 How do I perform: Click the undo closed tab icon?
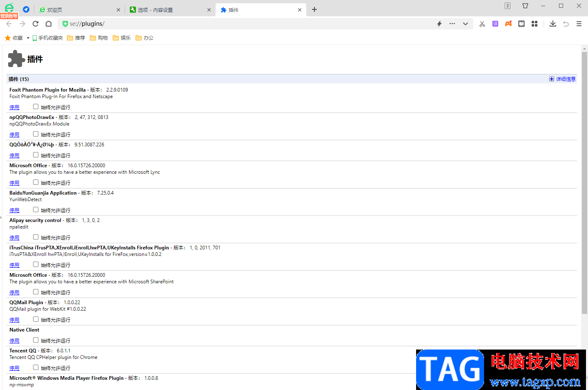tap(566, 24)
